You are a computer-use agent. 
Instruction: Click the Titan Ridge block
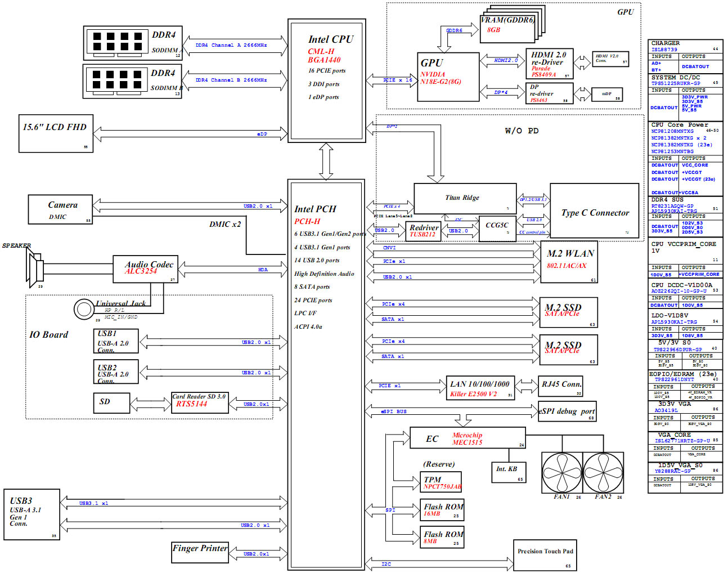coord(465,198)
